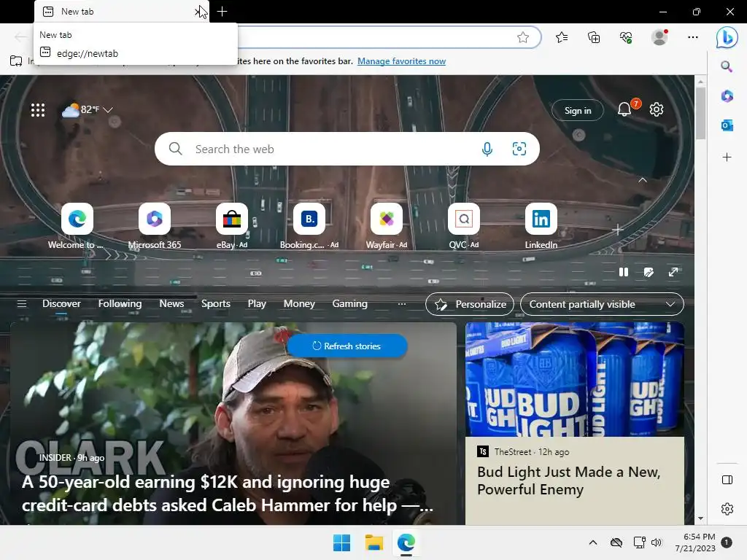Open Browser essentials heart icon
This screenshot has height=560, width=747.
626,37
